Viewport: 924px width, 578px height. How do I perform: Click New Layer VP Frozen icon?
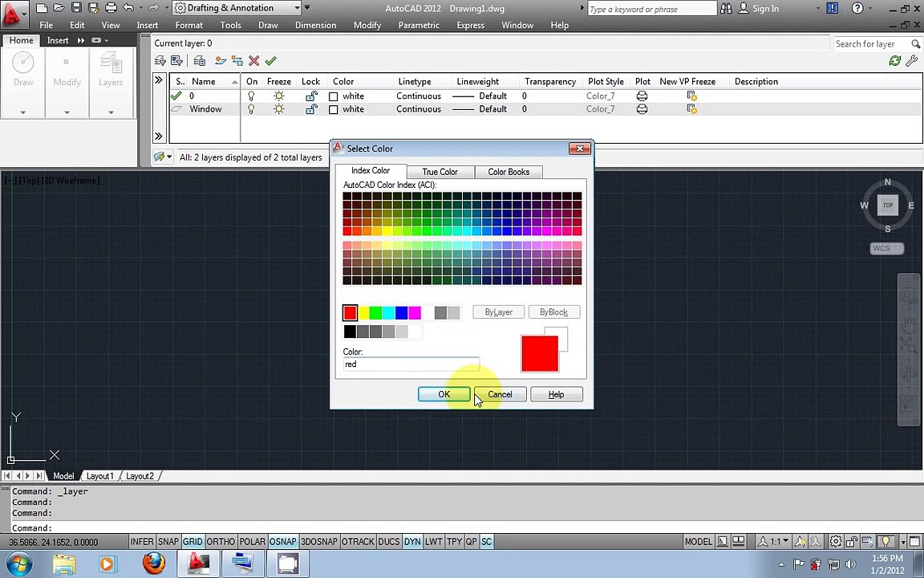(x=237, y=61)
